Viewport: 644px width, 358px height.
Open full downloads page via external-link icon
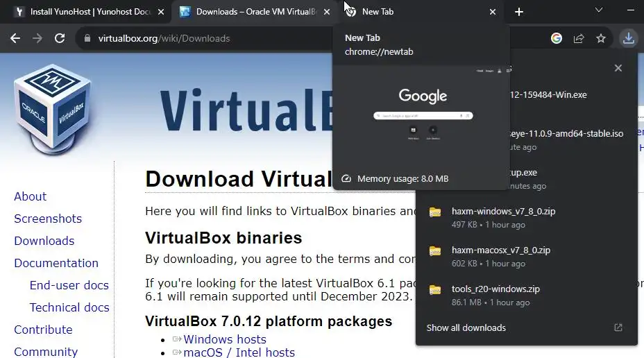(x=618, y=327)
